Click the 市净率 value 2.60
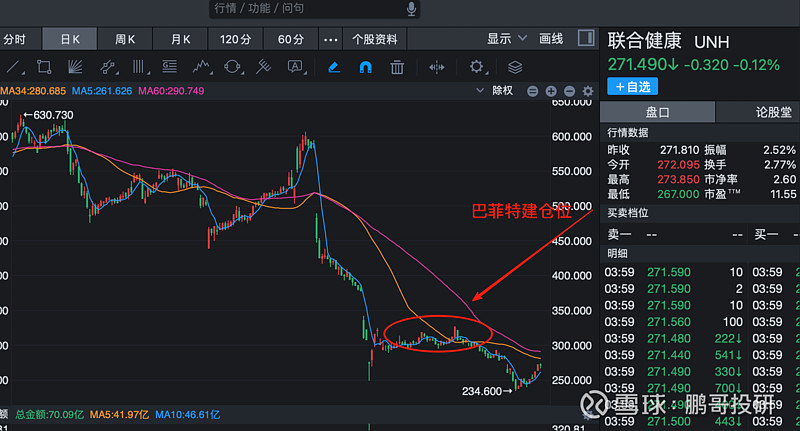Image resolution: width=800 pixels, height=431 pixels. (784, 180)
